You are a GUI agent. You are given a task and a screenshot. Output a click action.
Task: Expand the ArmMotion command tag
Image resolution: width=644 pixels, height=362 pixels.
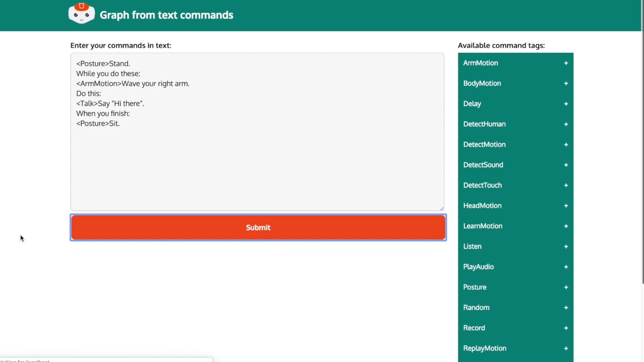[516, 63]
